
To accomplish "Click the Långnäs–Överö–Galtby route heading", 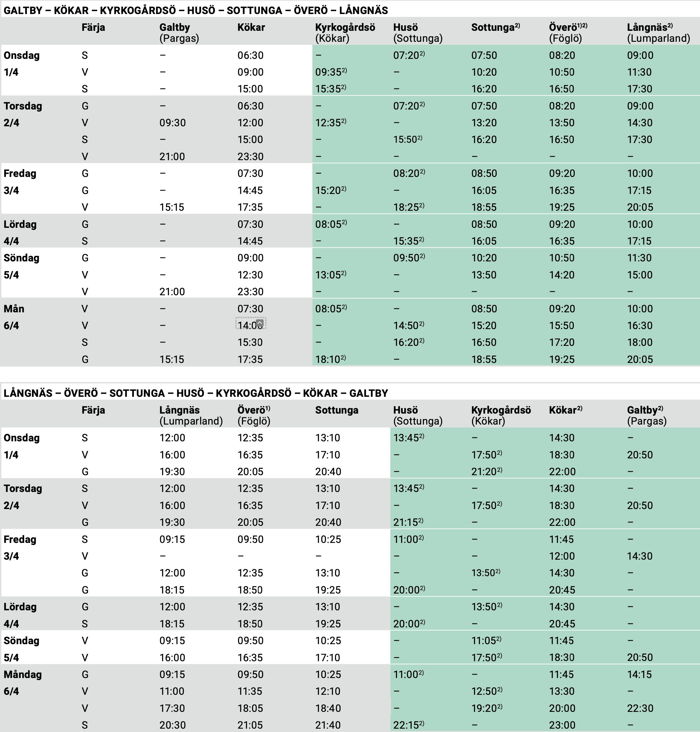I will (195, 393).
